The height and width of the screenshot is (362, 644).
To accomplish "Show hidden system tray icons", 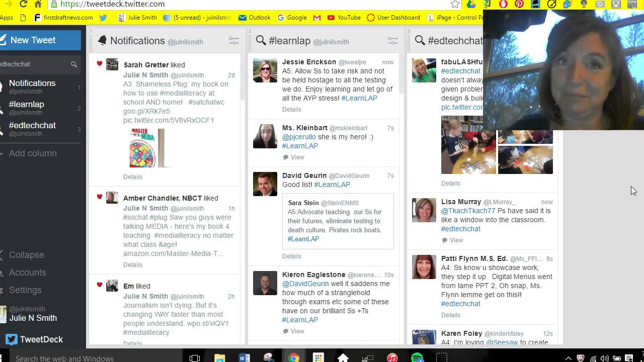I will coord(569,358).
